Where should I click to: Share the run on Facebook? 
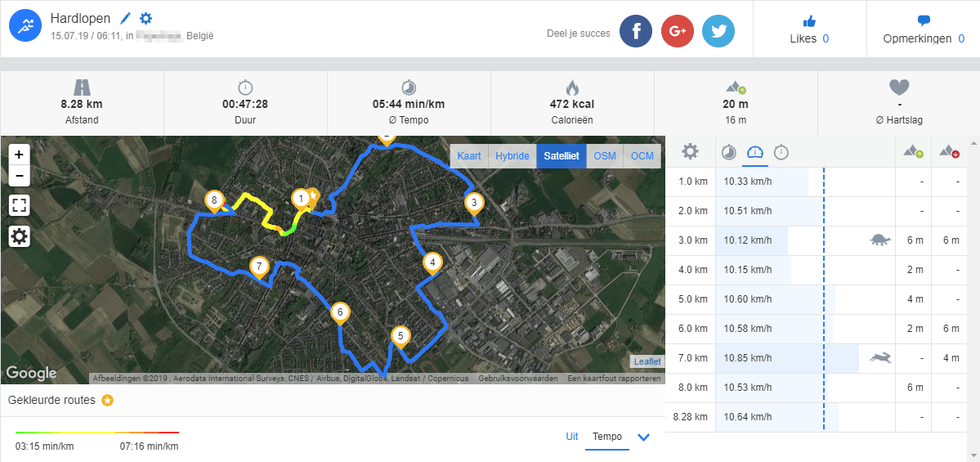click(x=635, y=31)
